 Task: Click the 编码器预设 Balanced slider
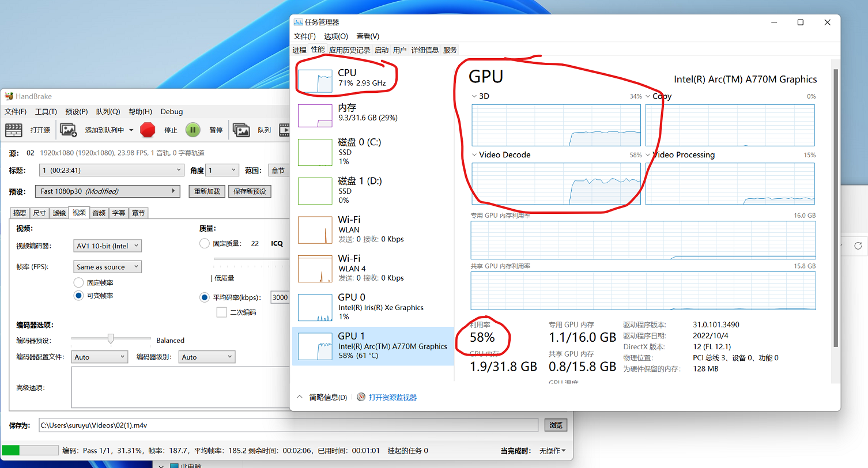click(111, 339)
